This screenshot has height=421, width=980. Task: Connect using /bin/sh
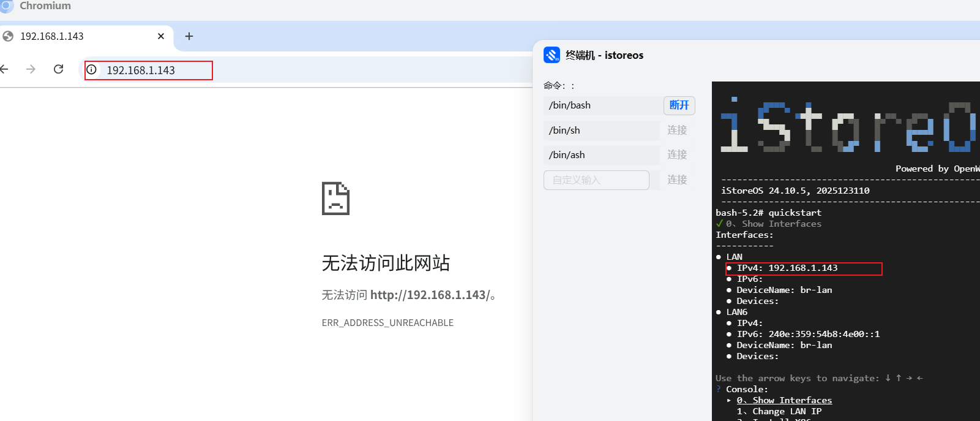[x=677, y=130]
